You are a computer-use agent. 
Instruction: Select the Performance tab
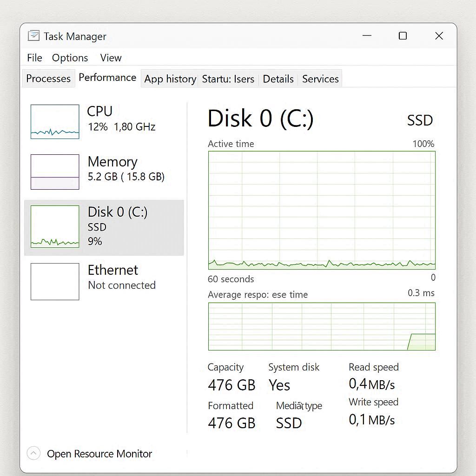(x=107, y=78)
